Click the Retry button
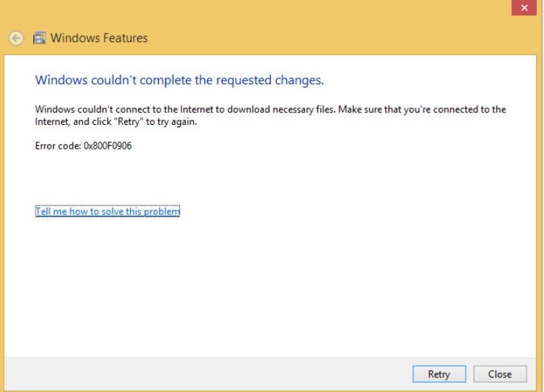 tap(439, 374)
